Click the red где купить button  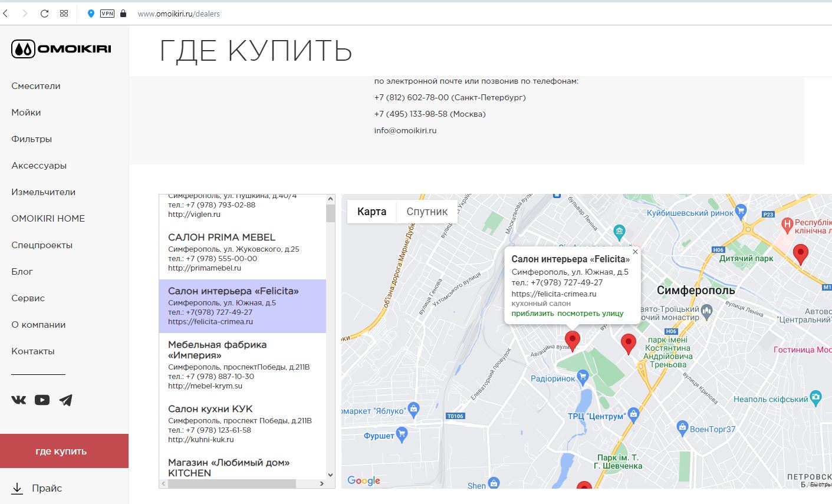(64, 451)
